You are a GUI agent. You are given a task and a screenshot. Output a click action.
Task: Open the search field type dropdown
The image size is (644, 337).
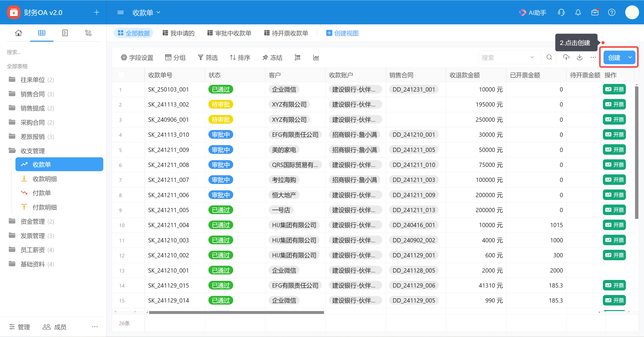532,58
